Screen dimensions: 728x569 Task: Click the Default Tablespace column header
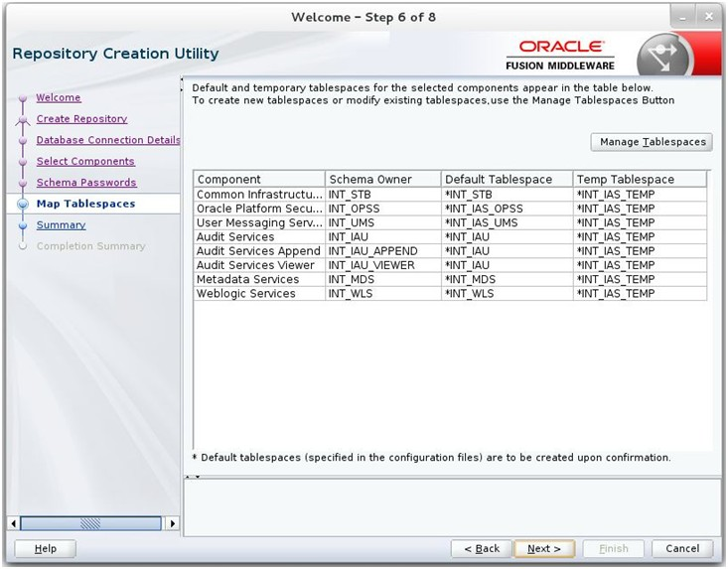507,179
